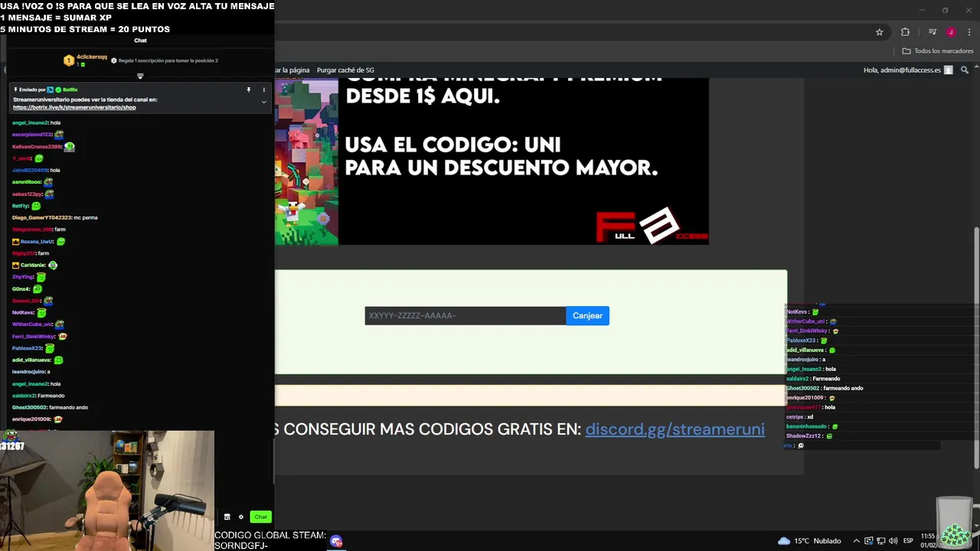The width and height of the screenshot is (980, 551).
Task: Click username Ghost300502 in left chat
Action: tap(30, 407)
